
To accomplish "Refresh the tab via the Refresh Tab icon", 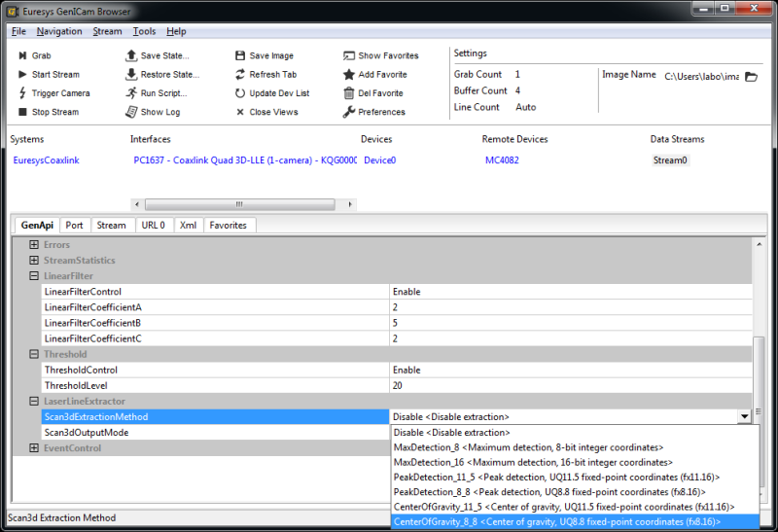I will pos(240,75).
